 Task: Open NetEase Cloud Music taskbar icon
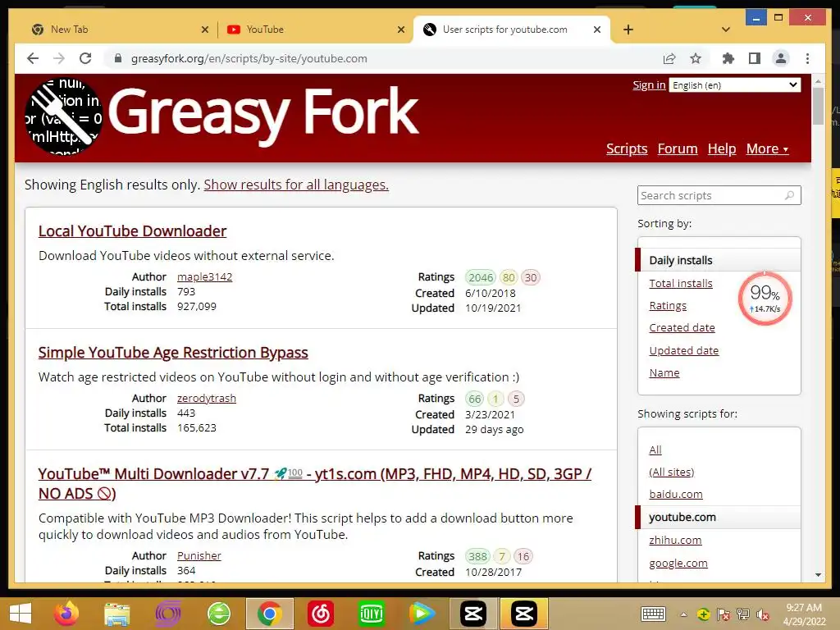click(321, 614)
